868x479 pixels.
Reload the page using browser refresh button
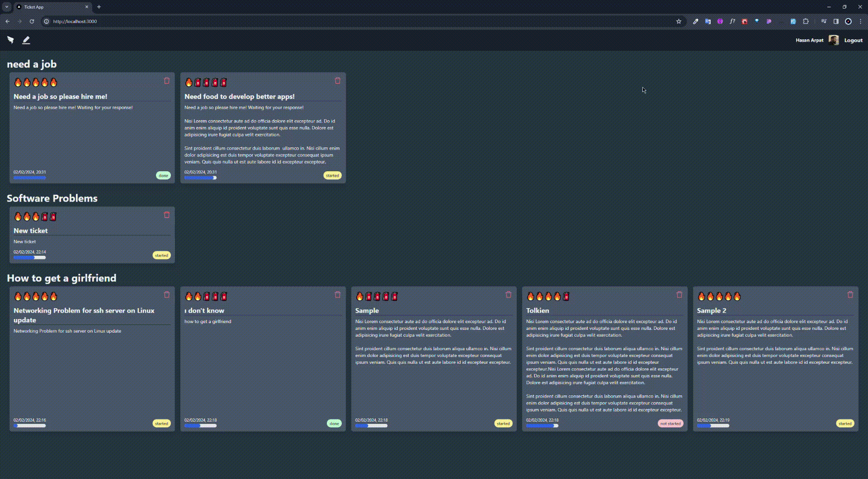pyautogui.click(x=32, y=21)
